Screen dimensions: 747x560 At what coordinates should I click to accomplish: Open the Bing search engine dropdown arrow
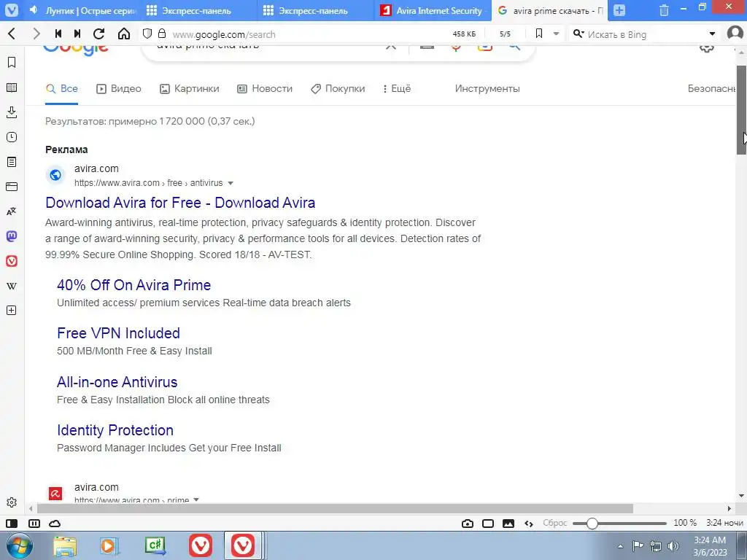coord(712,34)
